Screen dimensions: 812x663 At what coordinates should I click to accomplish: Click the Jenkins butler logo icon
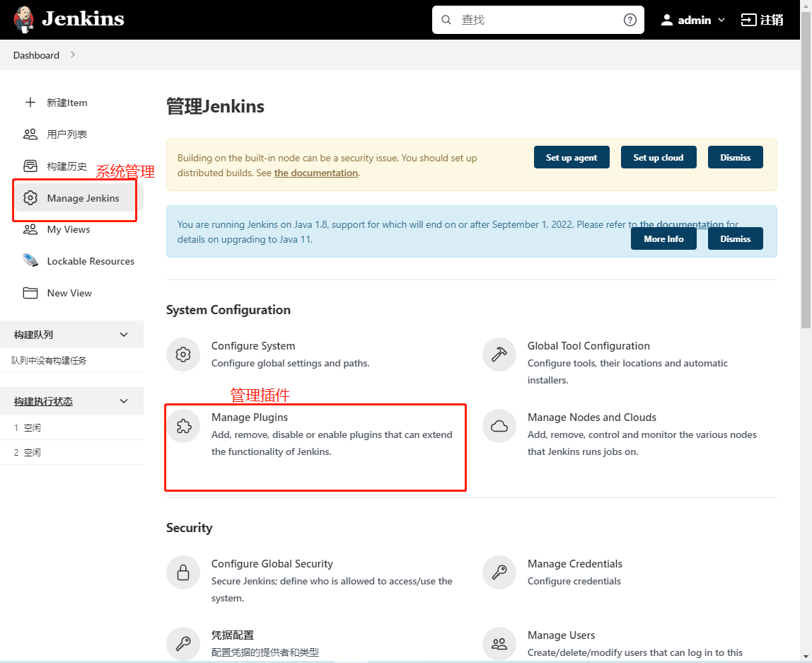(23, 20)
